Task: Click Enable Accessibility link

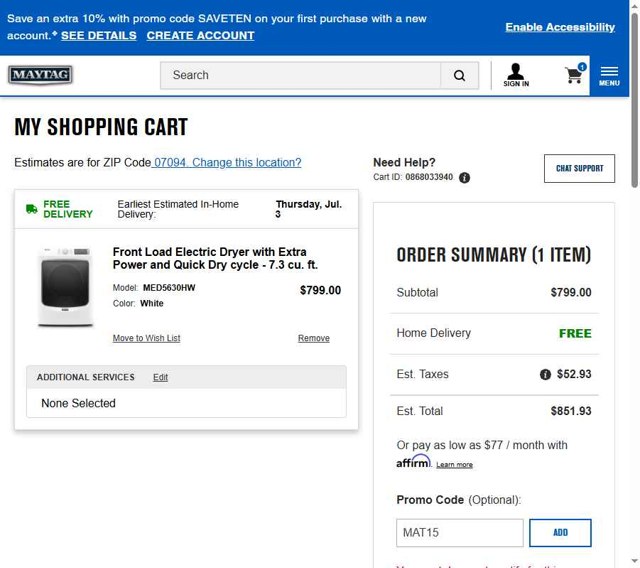Action: (x=560, y=27)
